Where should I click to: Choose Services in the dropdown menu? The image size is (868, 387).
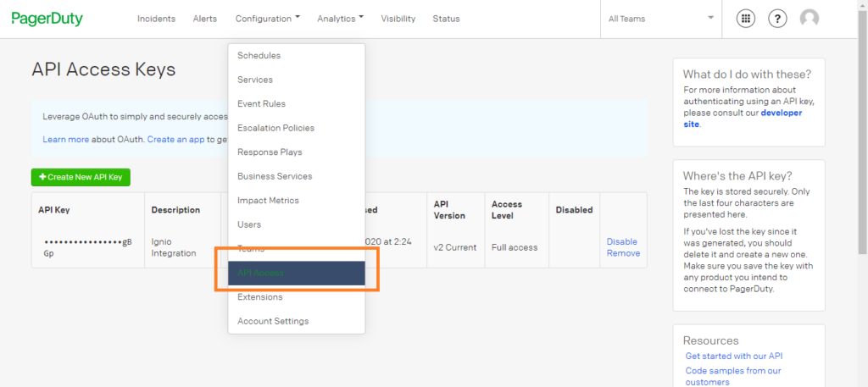coord(255,80)
